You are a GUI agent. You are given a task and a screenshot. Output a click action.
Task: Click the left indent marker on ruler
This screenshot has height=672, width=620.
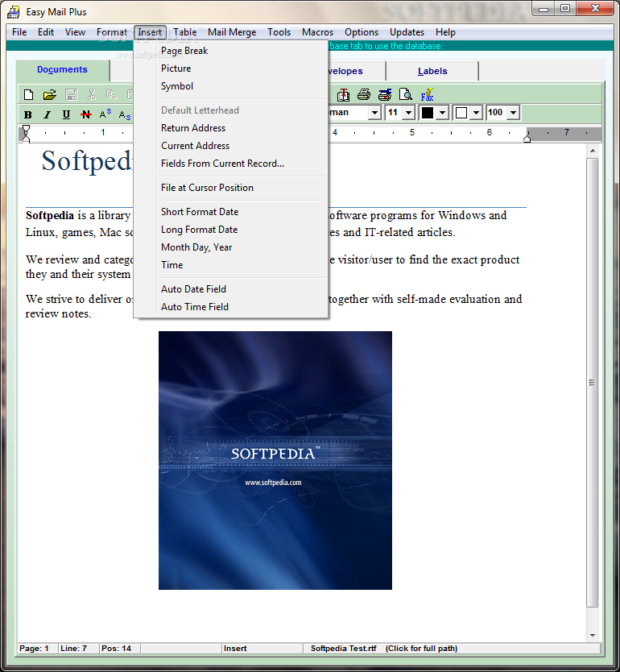[x=26, y=133]
